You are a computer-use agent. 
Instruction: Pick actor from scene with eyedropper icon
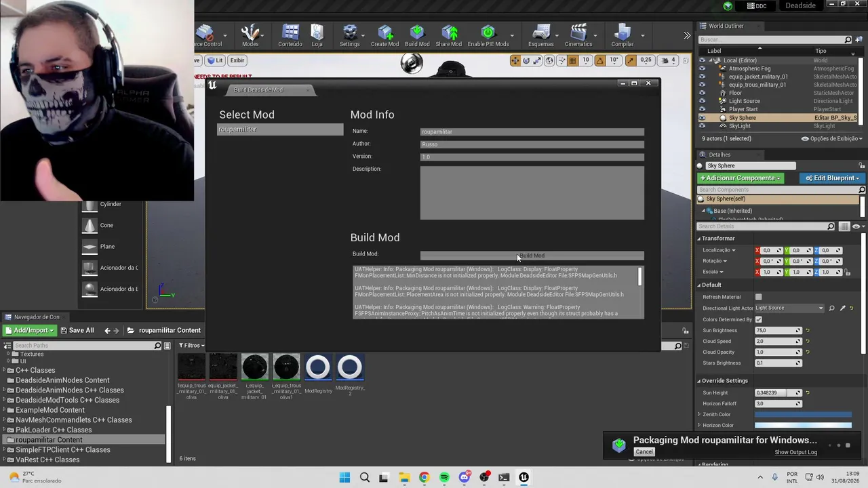(x=843, y=308)
